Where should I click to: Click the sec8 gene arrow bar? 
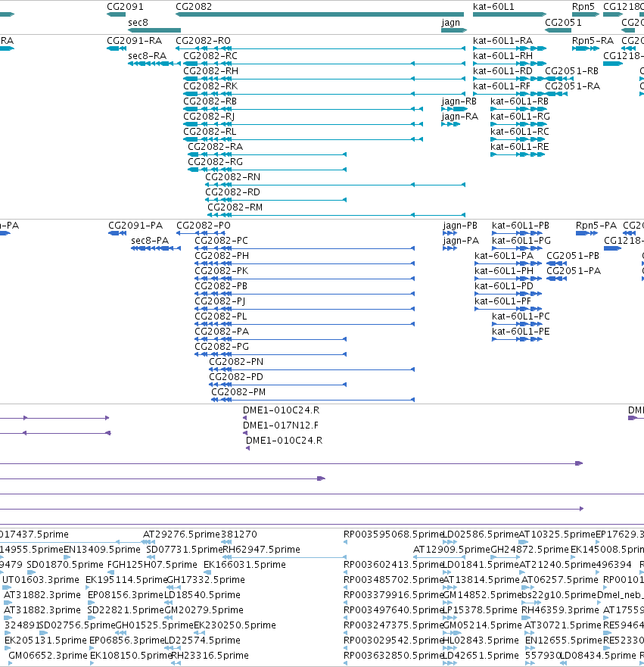tap(154, 30)
